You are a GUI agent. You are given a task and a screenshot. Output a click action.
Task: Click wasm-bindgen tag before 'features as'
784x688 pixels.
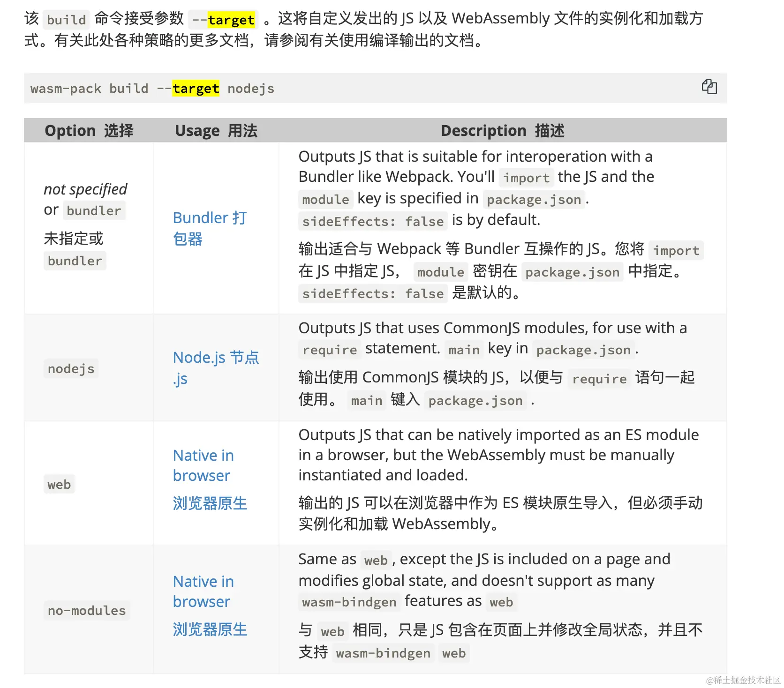tap(349, 602)
